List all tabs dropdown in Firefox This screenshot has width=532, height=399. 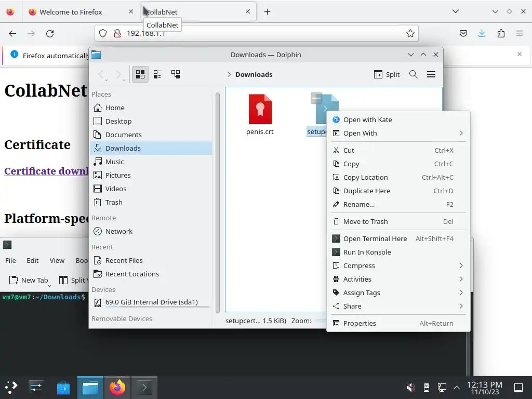click(456, 11)
